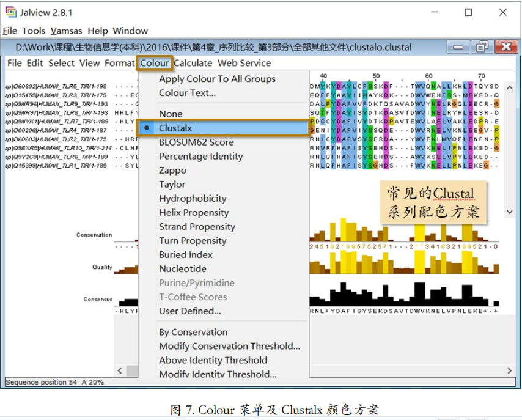This screenshot has height=420, width=522.
Task: Click the Jalview application logo icon
Action: click(10, 12)
